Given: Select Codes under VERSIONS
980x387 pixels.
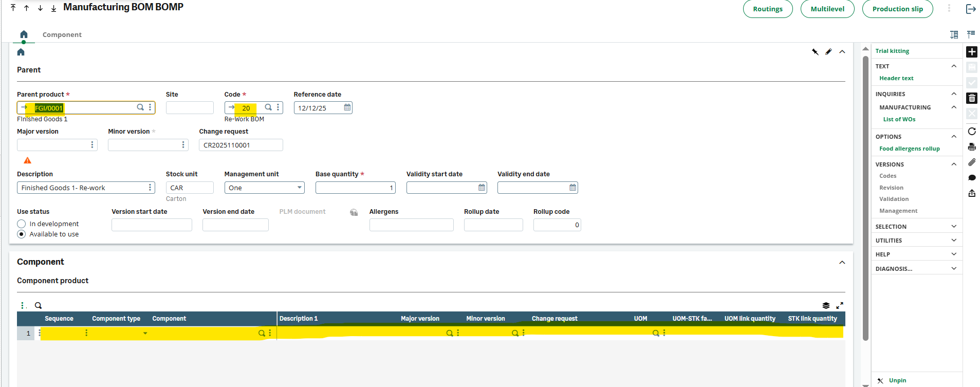Looking at the screenshot, I should tap(887, 176).
